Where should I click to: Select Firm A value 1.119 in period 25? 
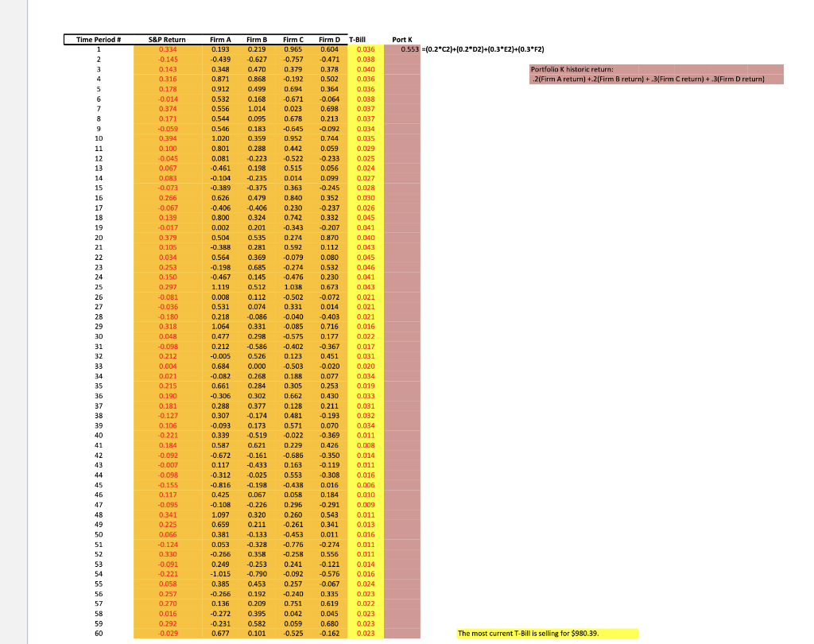coord(220,287)
